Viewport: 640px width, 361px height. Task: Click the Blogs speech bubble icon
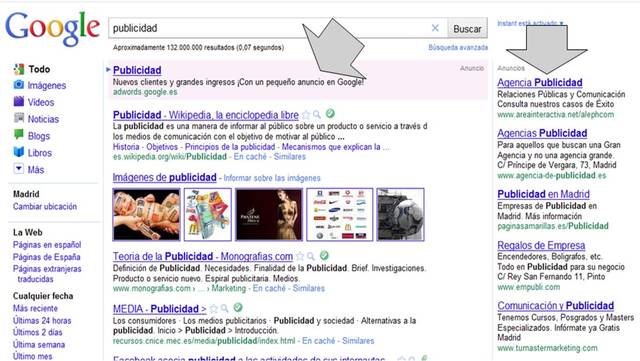[x=19, y=135]
